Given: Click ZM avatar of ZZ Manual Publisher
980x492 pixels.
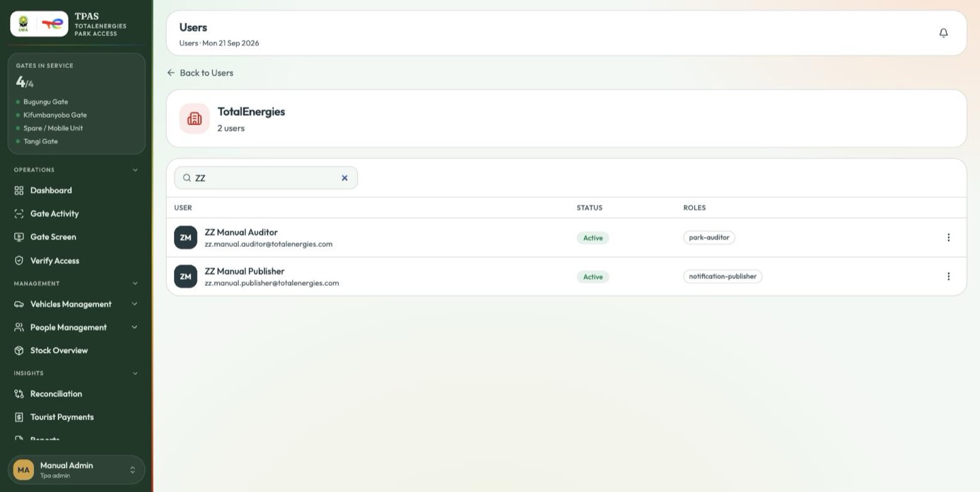Looking at the screenshot, I should pyautogui.click(x=186, y=276).
